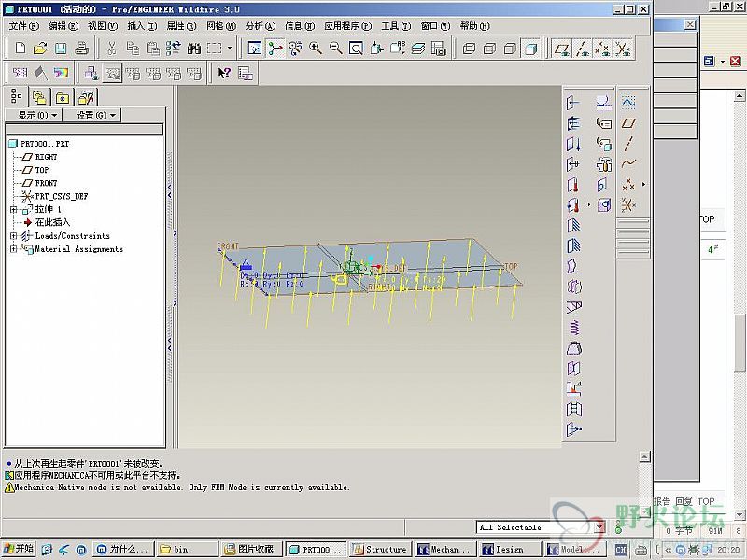This screenshot has width=747, height=560.
Task: Select the force load arrow tool
Action: point(573,103)
